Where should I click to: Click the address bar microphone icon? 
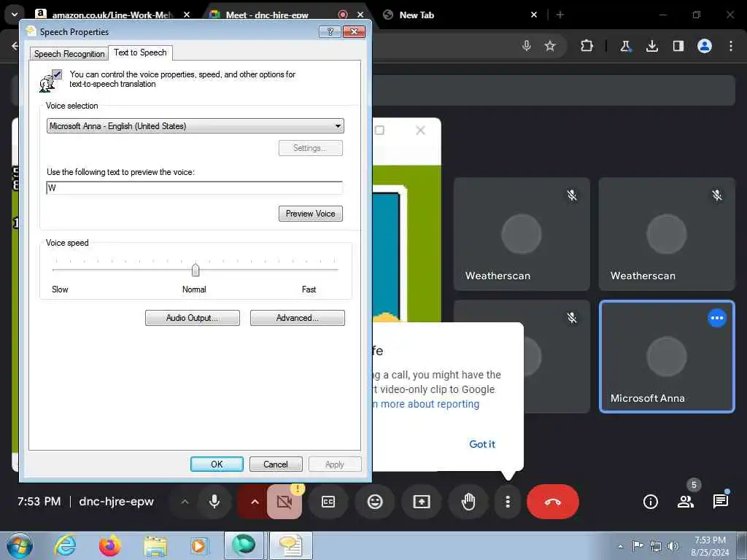pos(527,46)
